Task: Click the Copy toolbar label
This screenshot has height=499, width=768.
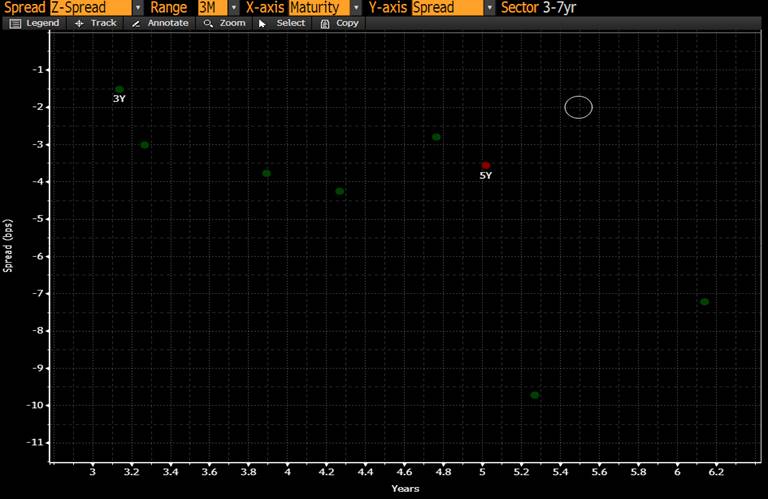Action: [x=347, y=23]
